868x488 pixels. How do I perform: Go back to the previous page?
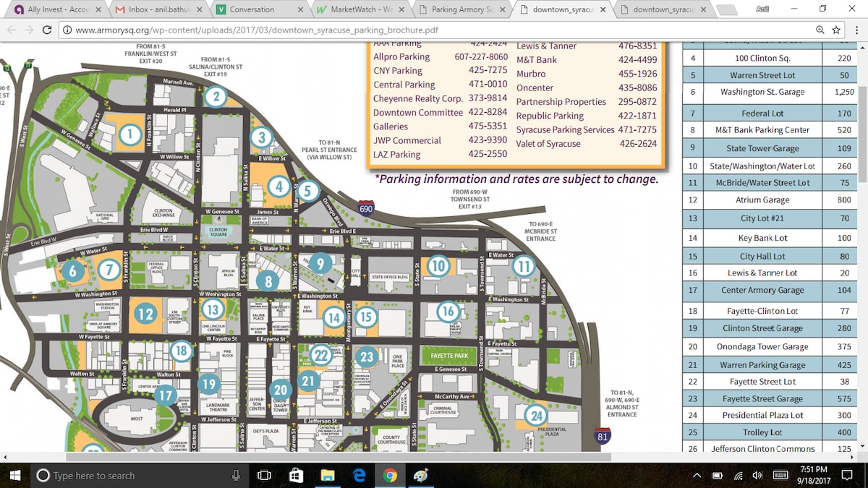coord(10,30)
